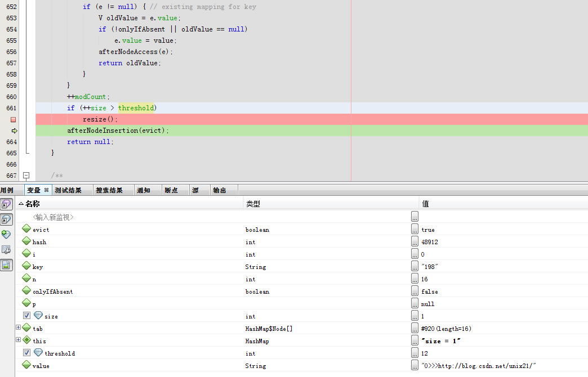Expand the tab variable node
This screenshot has height=377, width=588.
pyautogui.click(x=18, y=327)
